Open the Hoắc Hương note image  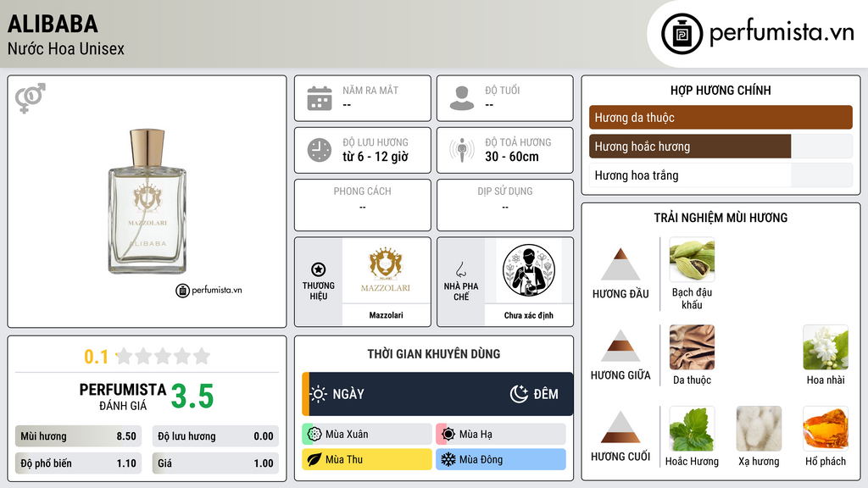coord(692,428)
